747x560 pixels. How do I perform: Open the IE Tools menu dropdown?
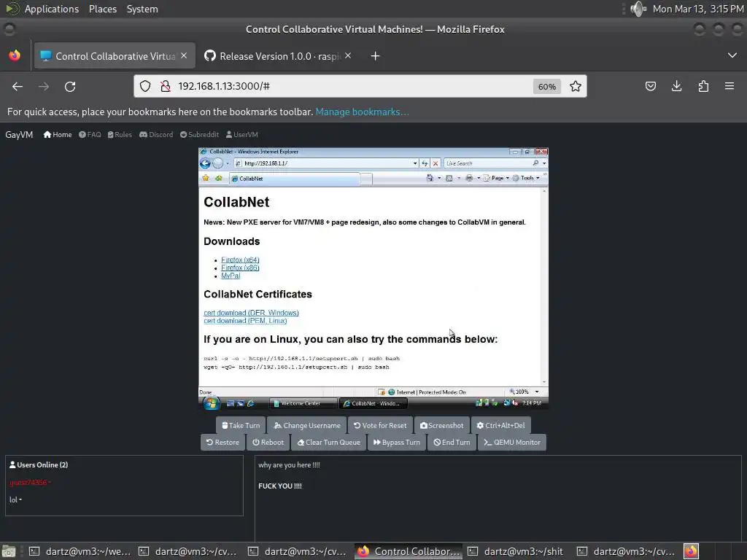(x=526, y=178)
